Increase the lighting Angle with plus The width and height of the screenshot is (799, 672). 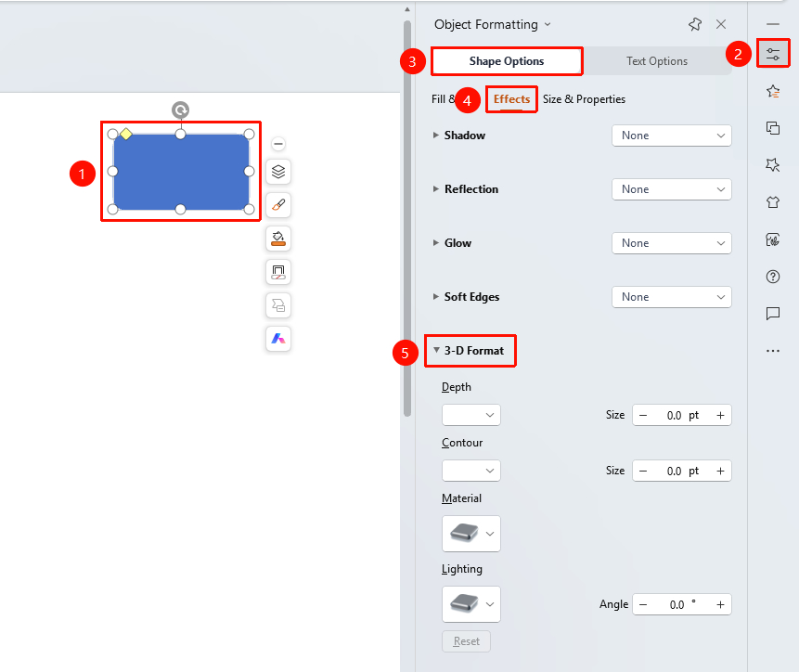tap(720, 605)
